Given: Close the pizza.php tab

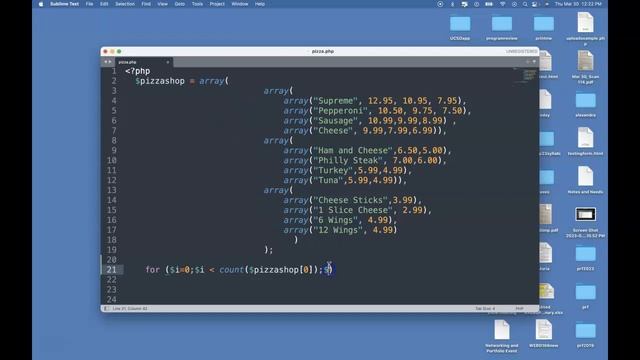Looking at the screenshot, I should pyautogui.click(x=167, y=62).
